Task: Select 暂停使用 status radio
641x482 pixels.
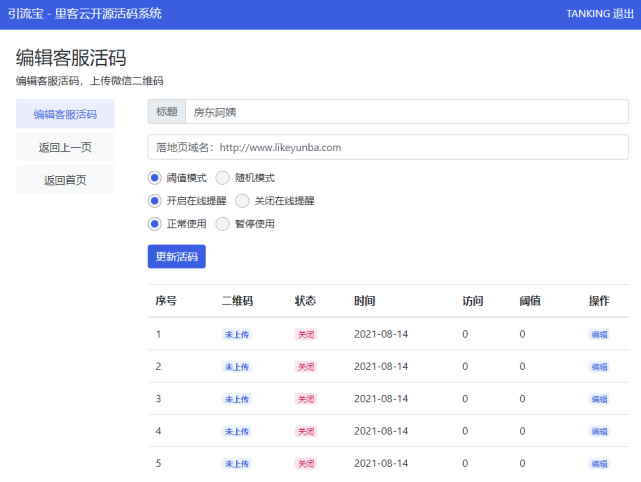Action: coord(223,223)
